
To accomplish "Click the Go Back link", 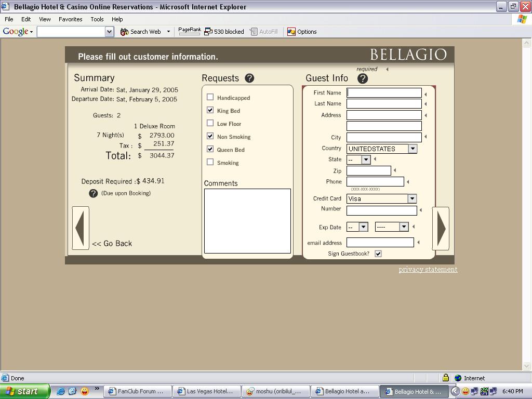I will (112, 243).
